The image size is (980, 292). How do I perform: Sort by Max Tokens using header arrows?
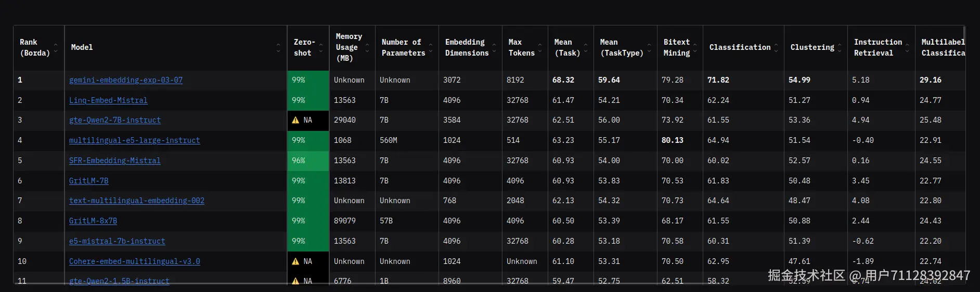pyautogui.click(x=540, y=48)
